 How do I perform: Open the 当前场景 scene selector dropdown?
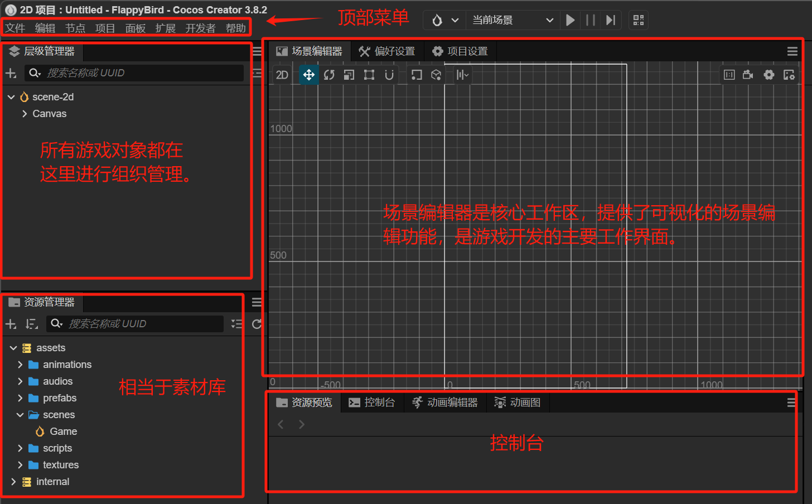(x=513, y=20)
